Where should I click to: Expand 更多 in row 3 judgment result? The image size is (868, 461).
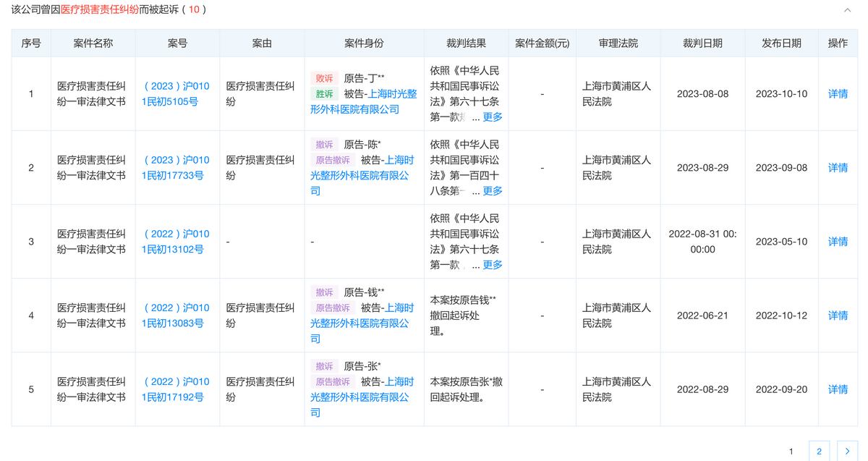pyautogui.click(x=493, y=265)
